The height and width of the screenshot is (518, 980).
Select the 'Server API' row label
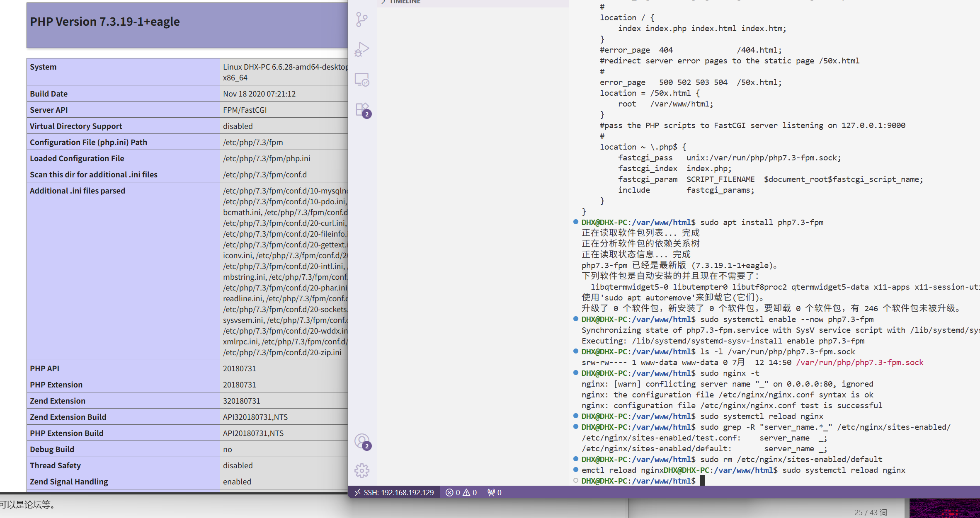click(49, 110)
